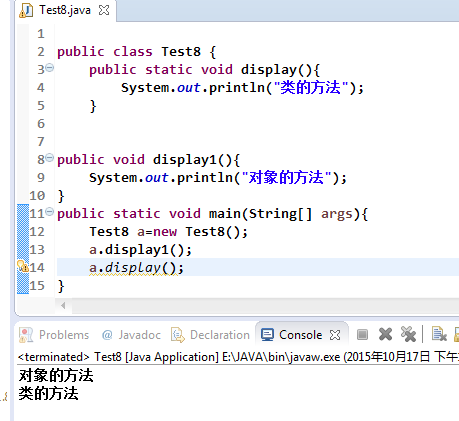The height and width of the screenshot is (421, 459).
Task: Remove all terminated launches double-X icon
Action: pyautogui.click(x=408, y=334)
